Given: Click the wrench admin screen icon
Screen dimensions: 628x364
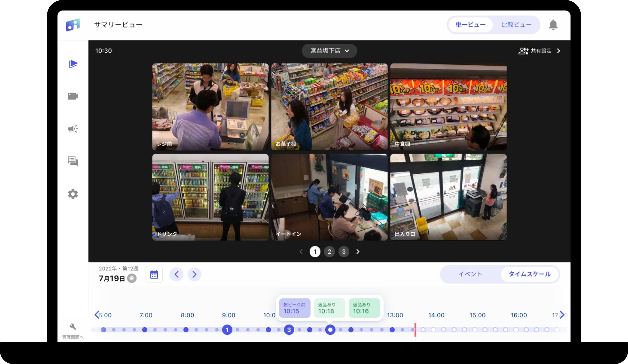Looking at the screenshot, I should pyautogui.click(x=73, y=327).
